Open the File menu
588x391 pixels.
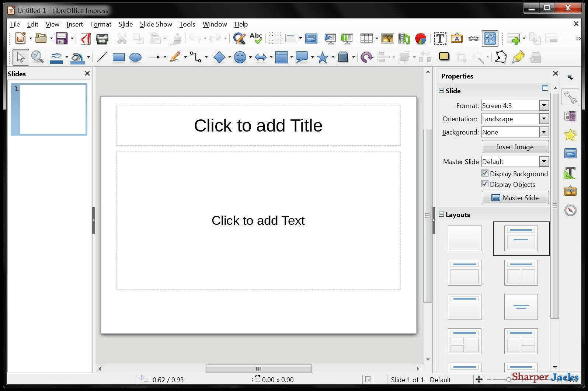click(15, 24)
